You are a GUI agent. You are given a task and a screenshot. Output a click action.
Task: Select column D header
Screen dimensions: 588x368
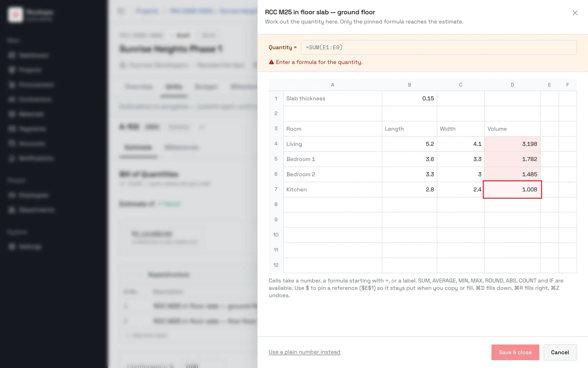click(x=512, y=85)
